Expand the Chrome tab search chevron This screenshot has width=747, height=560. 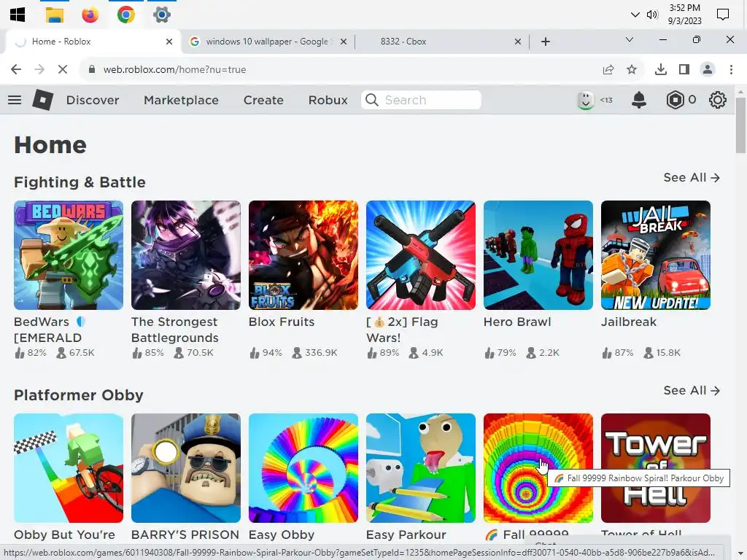tap(630, 39)
